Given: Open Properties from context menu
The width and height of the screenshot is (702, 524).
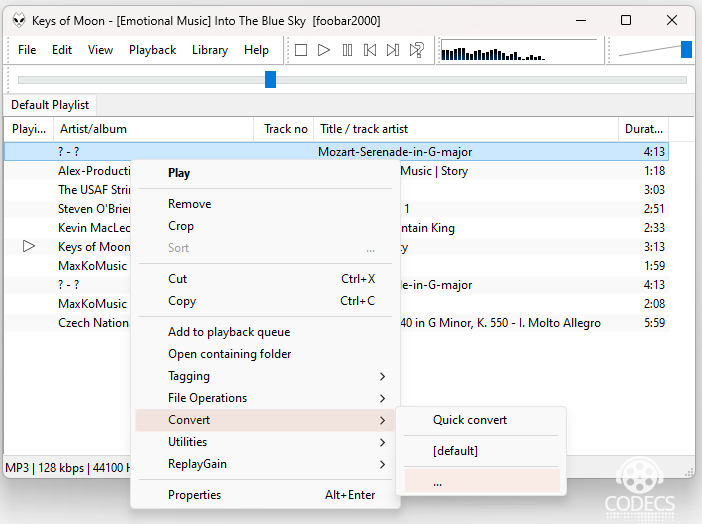Looking at the screenshot, I should [265, 495].
